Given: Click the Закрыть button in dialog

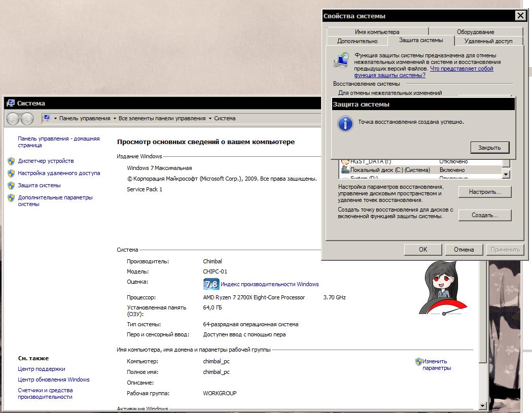Looking at the screenshot, I should [x=489, y=148].
